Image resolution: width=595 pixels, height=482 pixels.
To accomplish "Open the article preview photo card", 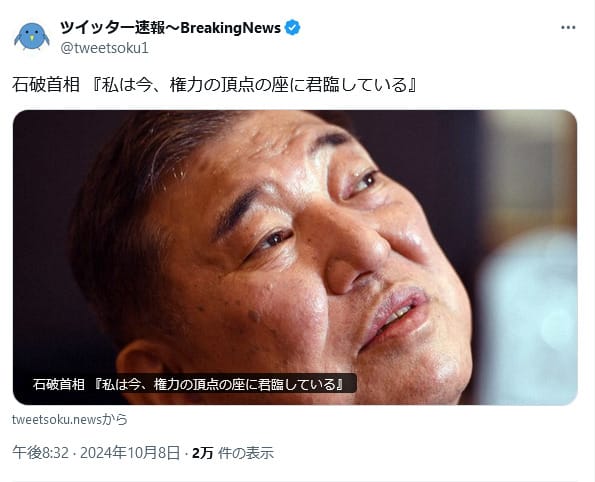I will 295,257.
